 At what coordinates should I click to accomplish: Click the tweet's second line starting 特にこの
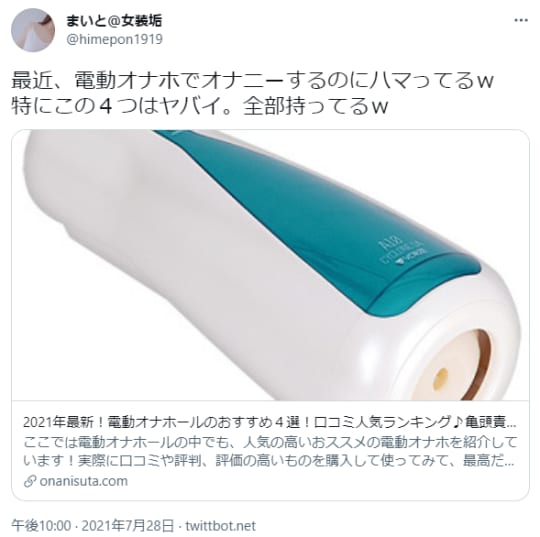pos(200,106)
